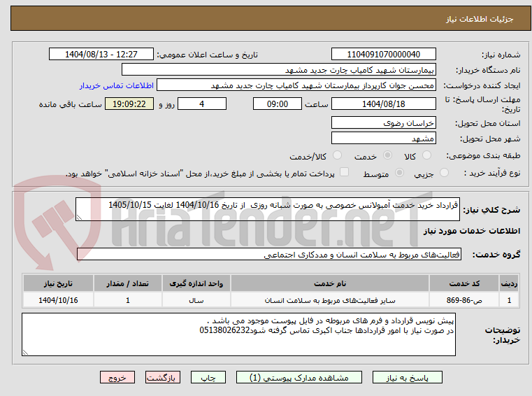532x396 pixels.
Task: Click the ردیف column header
Action: (x=509, y=283)
